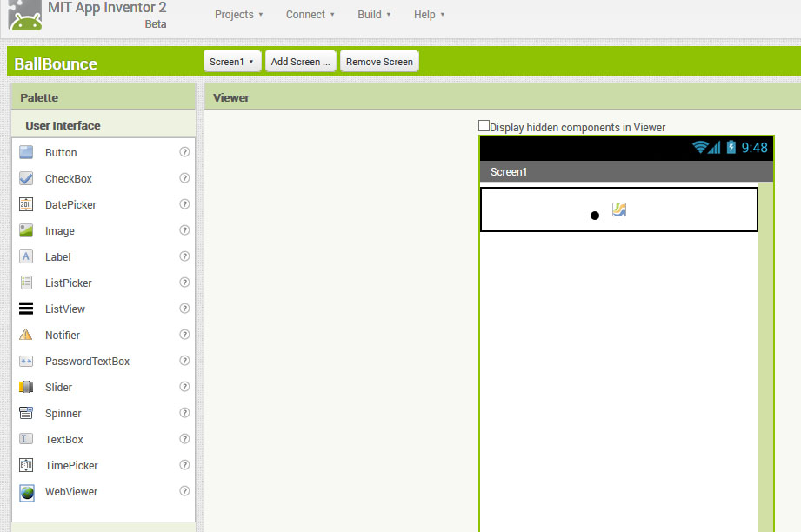
Task: Open the Help menu
Action: [x=429, y=14]
